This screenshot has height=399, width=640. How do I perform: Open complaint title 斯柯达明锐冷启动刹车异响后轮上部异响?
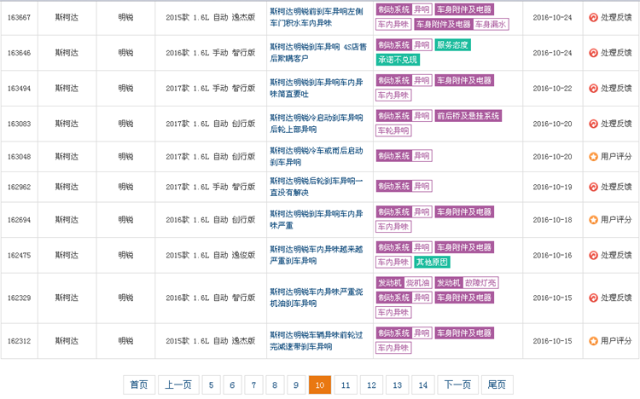click(316, 124)
